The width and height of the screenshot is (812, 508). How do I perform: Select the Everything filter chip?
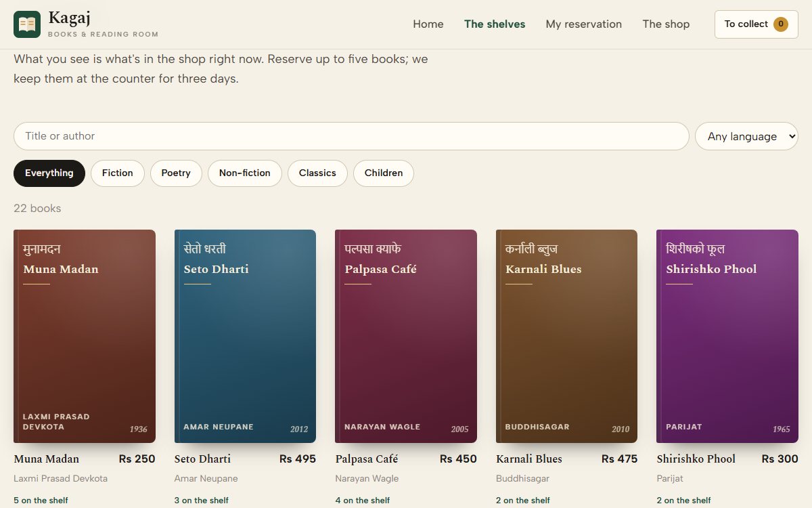49,173
